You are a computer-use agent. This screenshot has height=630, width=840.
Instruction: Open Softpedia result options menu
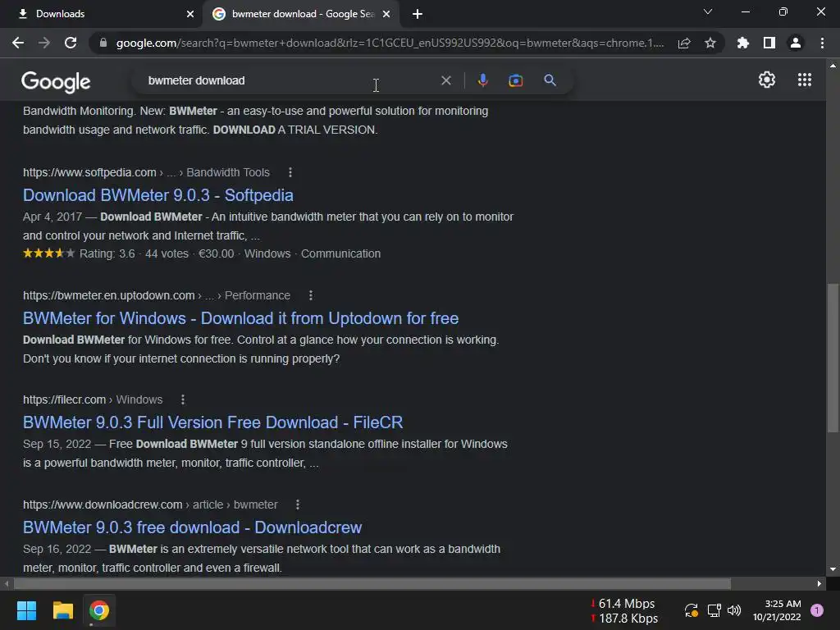pyautogui.click(x=290, y=172)
